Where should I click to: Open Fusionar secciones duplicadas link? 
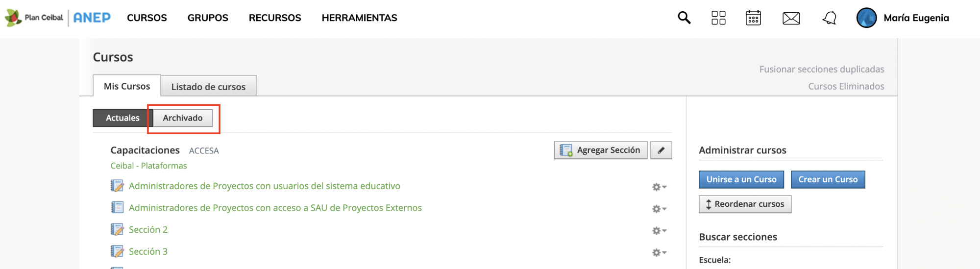pos(822,69)
